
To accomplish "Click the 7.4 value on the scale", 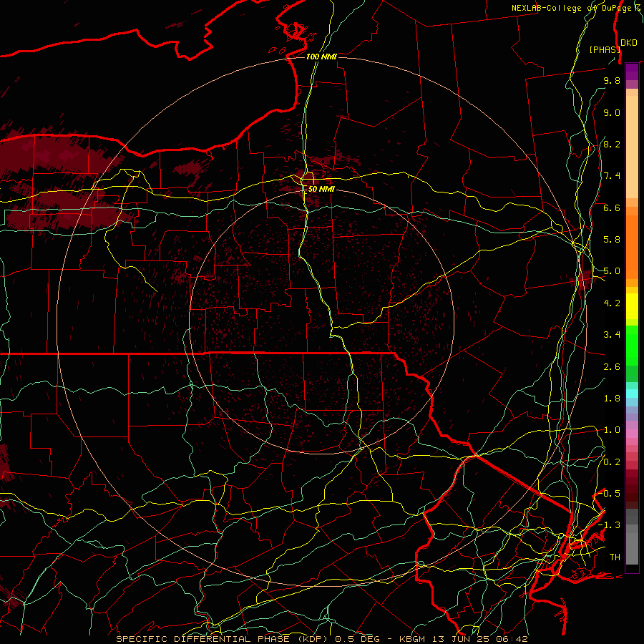I will click(612, 176).
